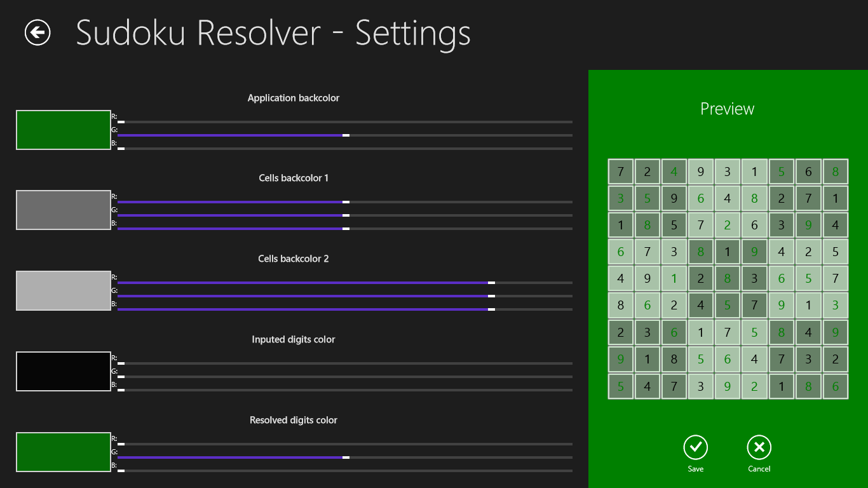The image size is (868, 488).
Task: Click the Cells backcolor 1 swatch
Action: coord(64,210)
